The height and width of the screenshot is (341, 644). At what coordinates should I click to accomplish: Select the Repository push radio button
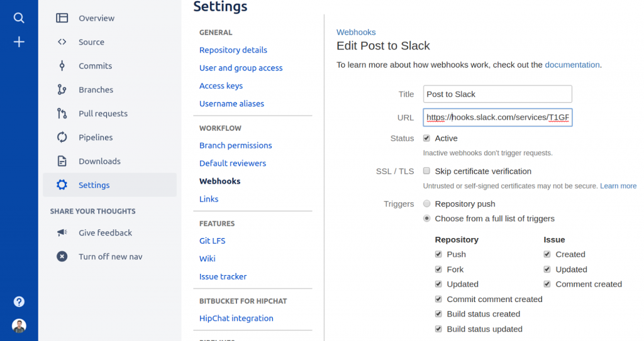click(x=427, y=203)
